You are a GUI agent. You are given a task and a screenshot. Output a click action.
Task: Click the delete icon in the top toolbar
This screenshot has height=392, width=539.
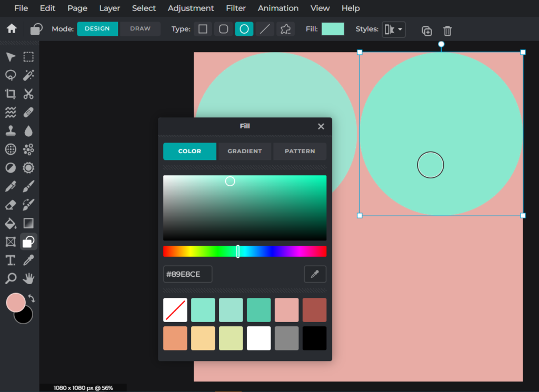(x=447, y=31)
